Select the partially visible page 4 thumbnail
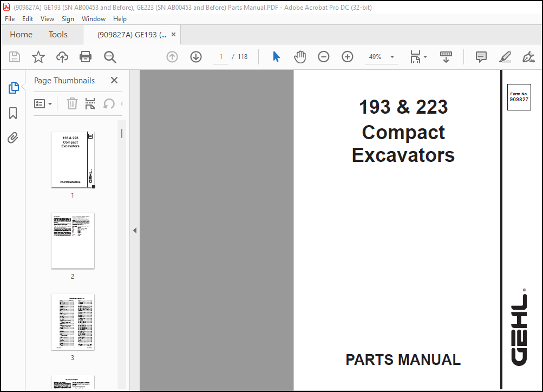 pos(73,382)
